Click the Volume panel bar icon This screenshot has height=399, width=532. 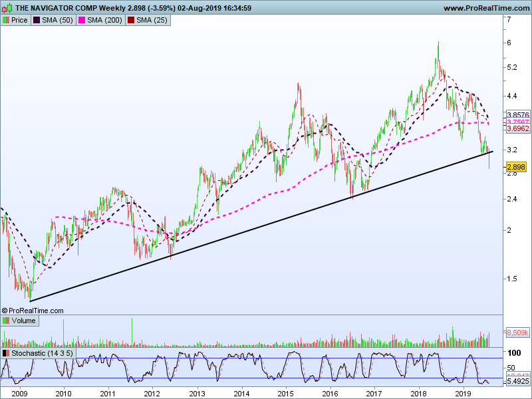pyautogui.click(x=6, y=321)
